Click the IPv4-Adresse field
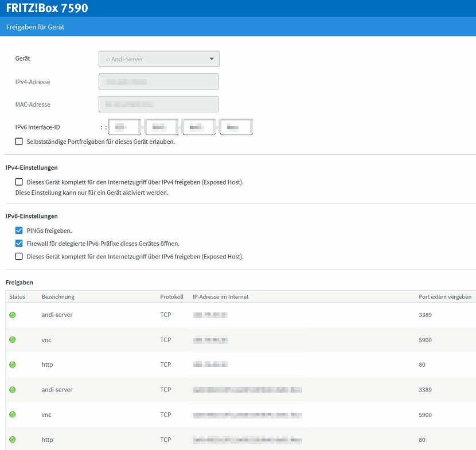 click(159, 82)
